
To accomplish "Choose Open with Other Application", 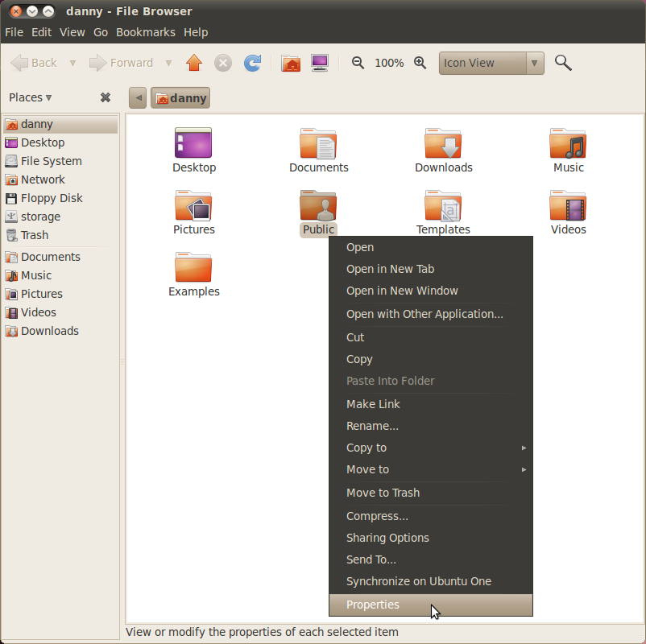I will tap(431, 314).
